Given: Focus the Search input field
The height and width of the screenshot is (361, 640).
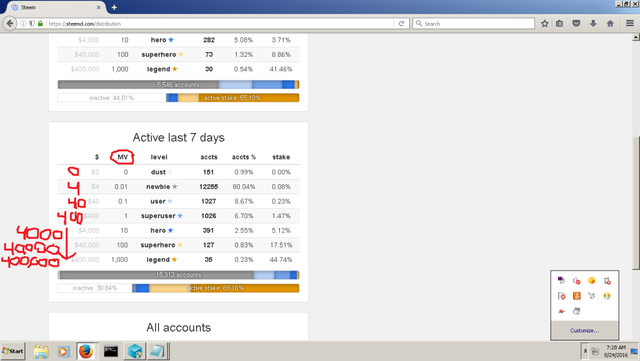Looking at the screenshot, I should [473, 24].
